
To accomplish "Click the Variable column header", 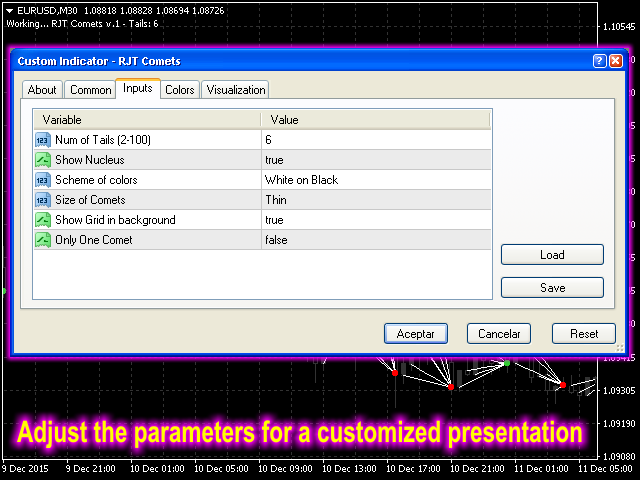I will [147, 120].
